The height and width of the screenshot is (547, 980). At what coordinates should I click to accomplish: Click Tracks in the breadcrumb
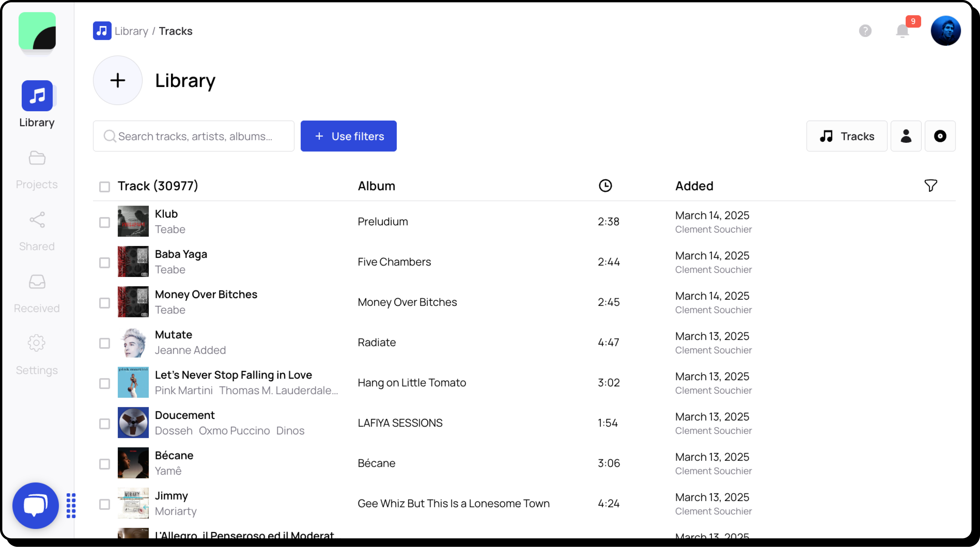coord(176,31)
